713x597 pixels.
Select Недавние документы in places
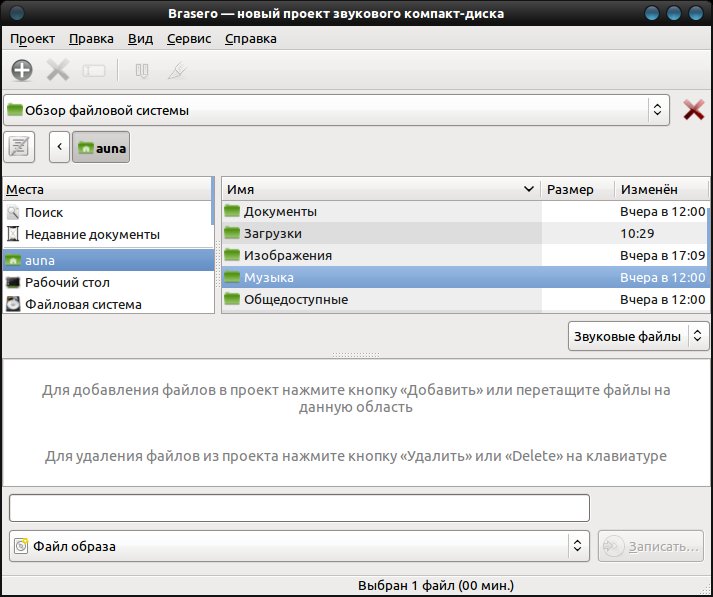click(x=107, y=235)
